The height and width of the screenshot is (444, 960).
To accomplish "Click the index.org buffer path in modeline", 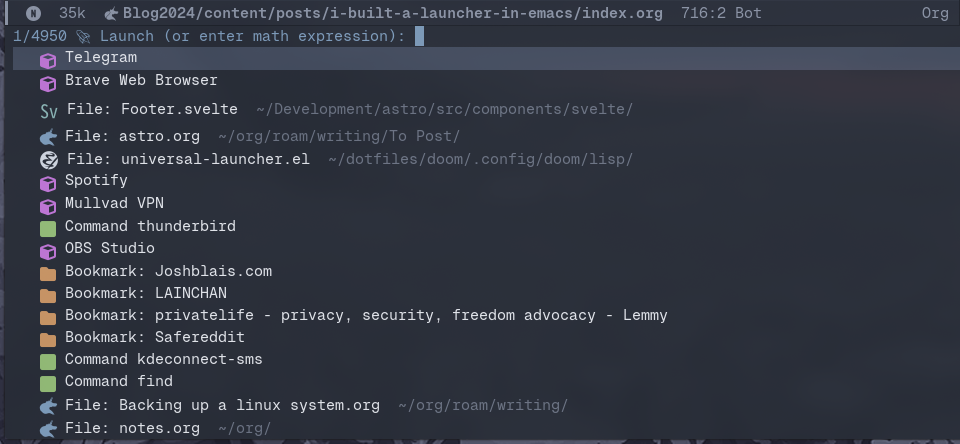I will click(x=392, y=13).
